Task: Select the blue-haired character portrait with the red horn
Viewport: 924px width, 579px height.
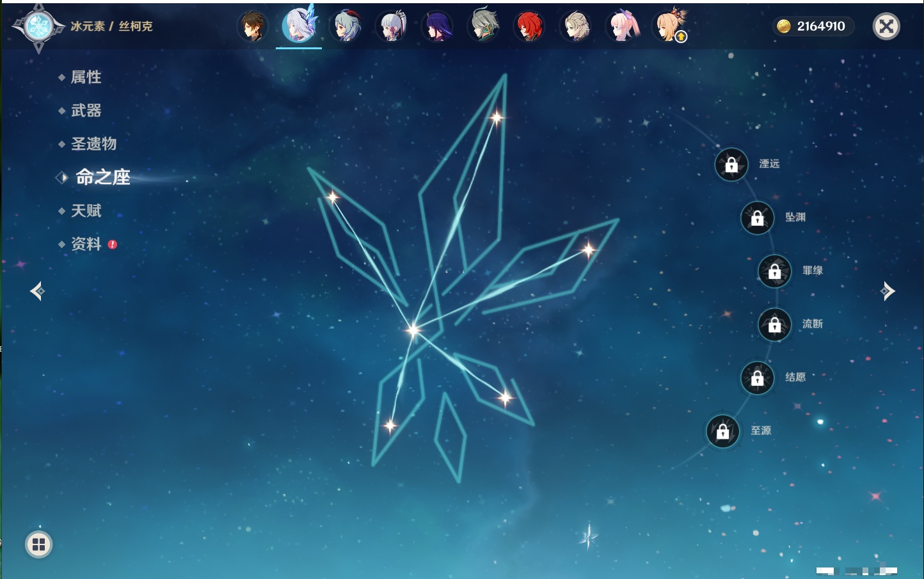Action: pos(346,26)
